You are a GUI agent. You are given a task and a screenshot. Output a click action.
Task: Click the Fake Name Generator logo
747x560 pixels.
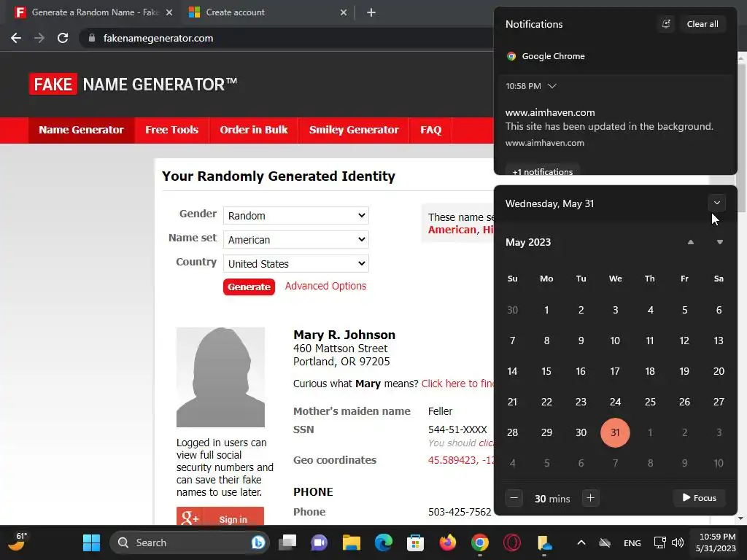click(x=133, y=85)
